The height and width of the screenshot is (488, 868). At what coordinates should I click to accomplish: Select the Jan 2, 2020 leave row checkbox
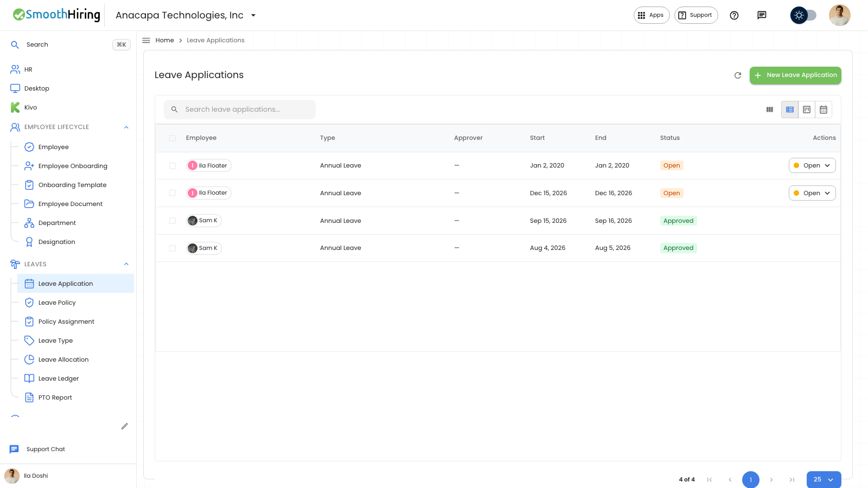[x=173, y=166]
